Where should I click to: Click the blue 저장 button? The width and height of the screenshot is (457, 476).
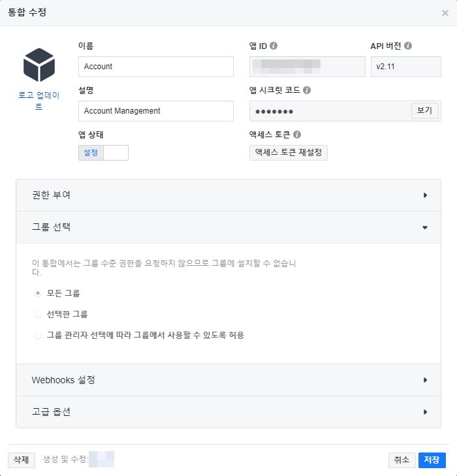pos(432,460)
